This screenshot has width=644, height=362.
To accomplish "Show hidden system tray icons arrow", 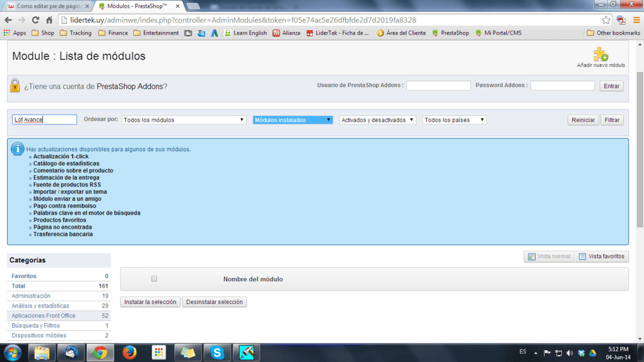I will pyautogui.click(x=536, y=353).
